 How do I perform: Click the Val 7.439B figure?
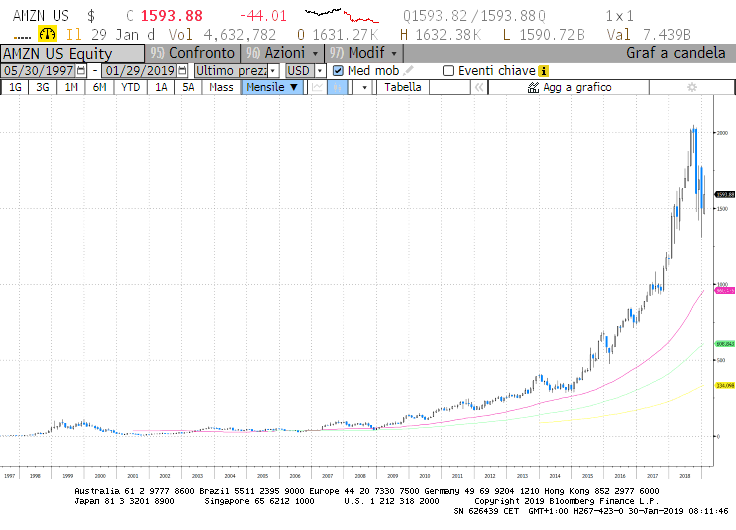(648, 35)
